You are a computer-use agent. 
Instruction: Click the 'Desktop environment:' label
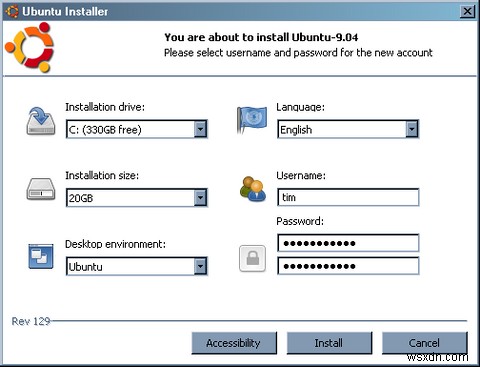click(115, 244)
